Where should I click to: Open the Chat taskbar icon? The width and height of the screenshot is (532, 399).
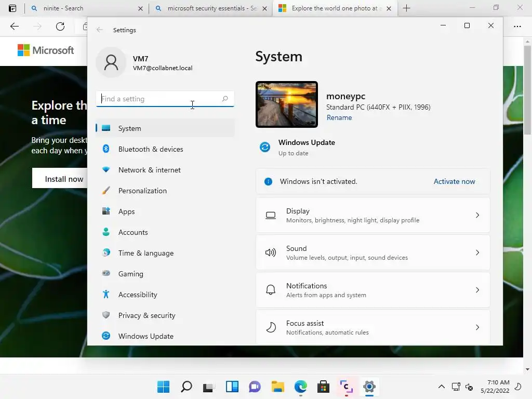(x=255, y=387)
